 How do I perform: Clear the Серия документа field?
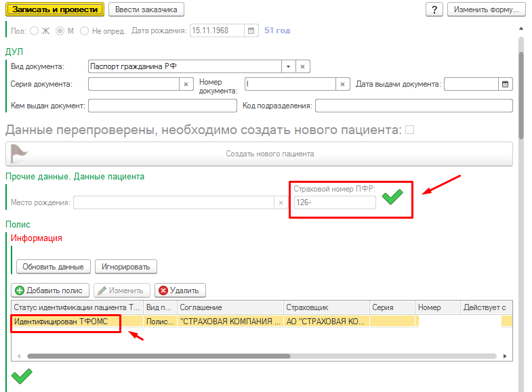(186, 84)
